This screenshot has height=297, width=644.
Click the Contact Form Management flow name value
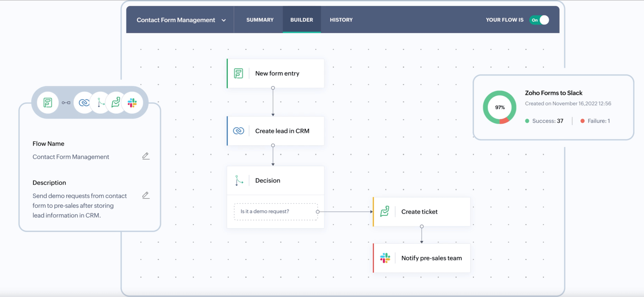[71, 157]
